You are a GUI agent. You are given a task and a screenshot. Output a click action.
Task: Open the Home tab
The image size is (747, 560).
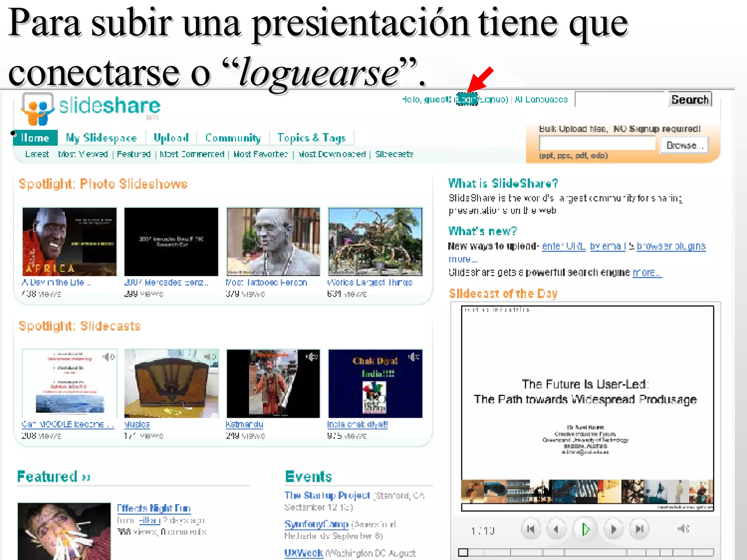click(x=35, y=138)
